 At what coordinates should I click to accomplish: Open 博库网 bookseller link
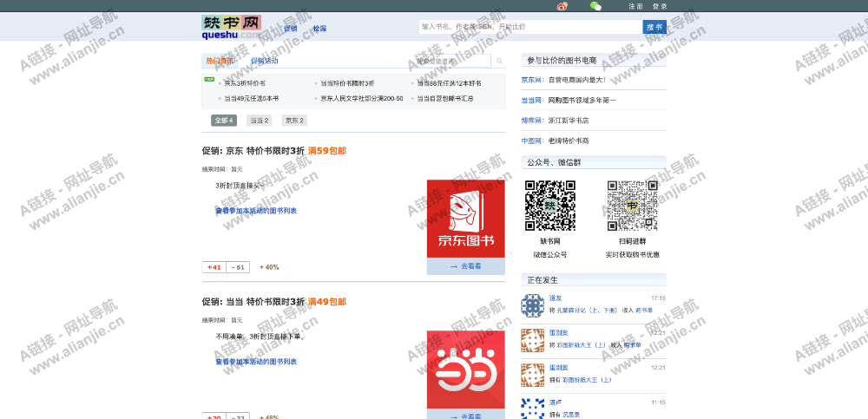coord(531,121)
